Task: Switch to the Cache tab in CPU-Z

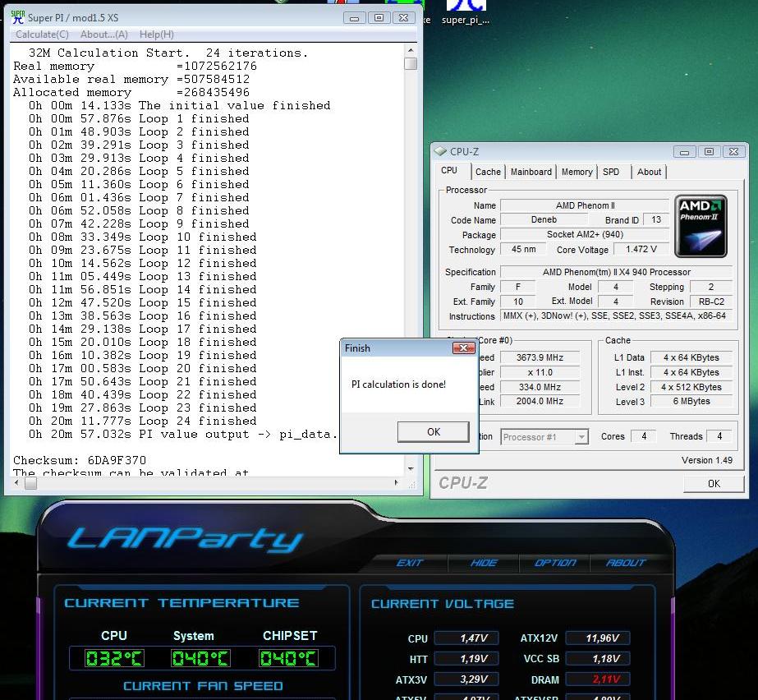Action: click(x=488, y=172)
